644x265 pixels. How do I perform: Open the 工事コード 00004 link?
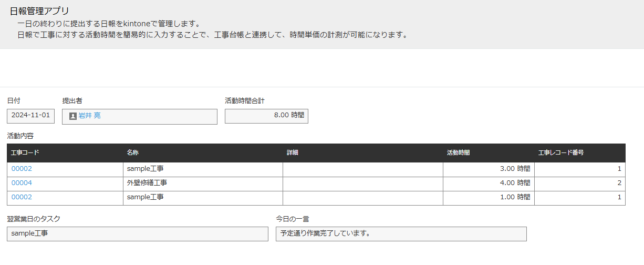pos(22,183)
